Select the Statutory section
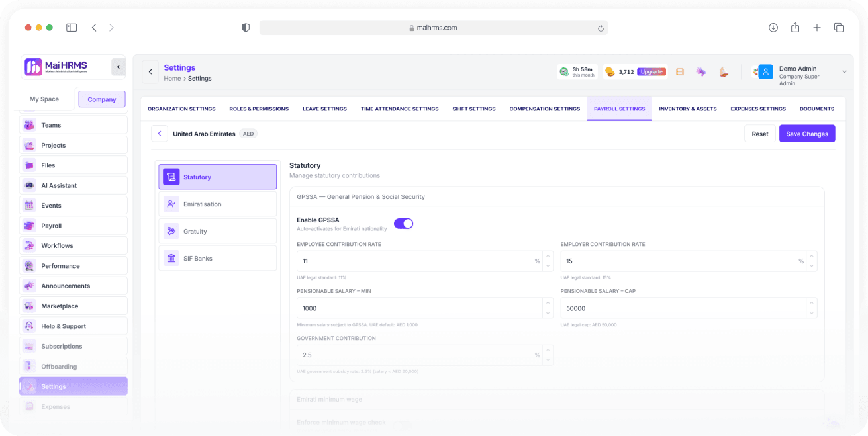868x436 pixels. click(x=218, y=177)
